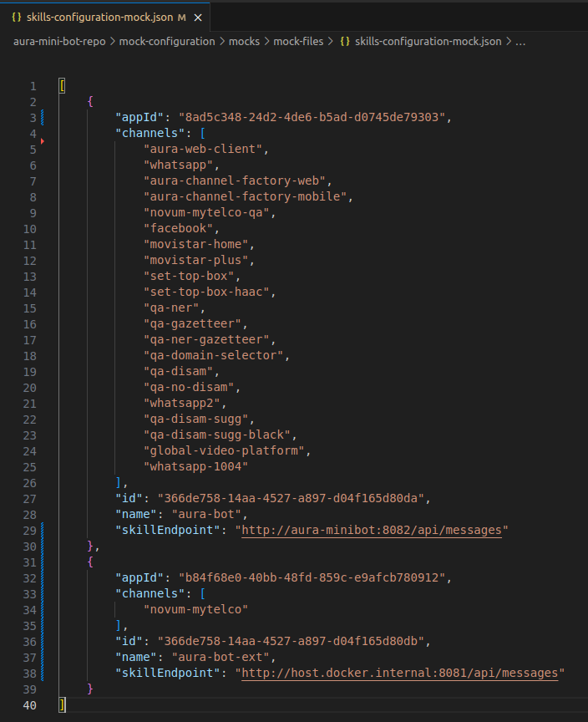Image resolution: width=588 pixels, height=722 pixels.
Task: Click the JSON file icon in tab
Action: pyautogui.click(x=17, y=18)
